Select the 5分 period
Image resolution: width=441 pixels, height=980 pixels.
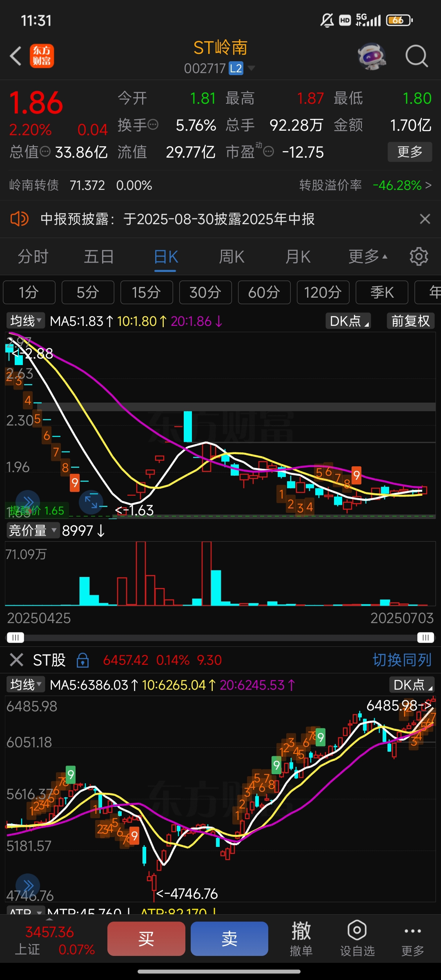pos(88,292)
